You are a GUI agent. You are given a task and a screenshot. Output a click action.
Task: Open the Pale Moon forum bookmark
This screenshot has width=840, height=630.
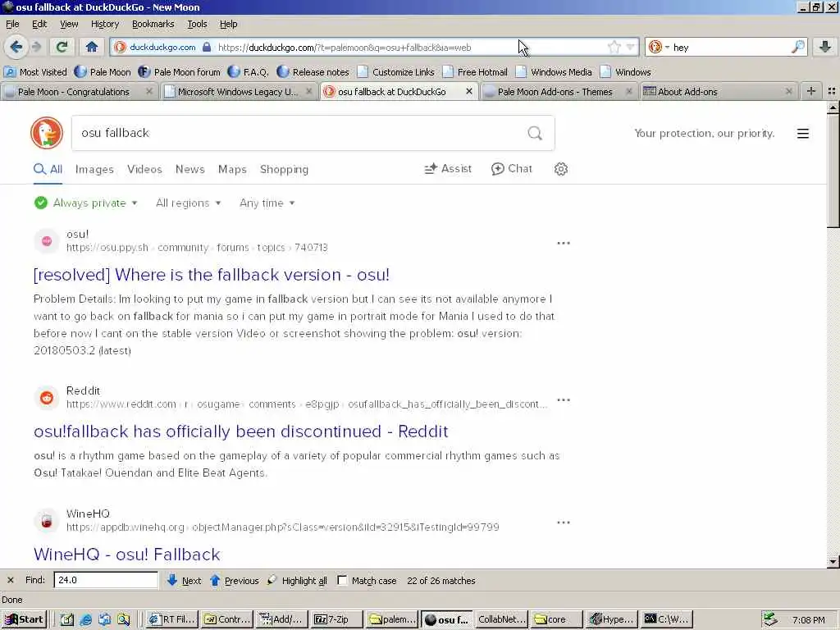pyautogui.click(x=180, y=72)
